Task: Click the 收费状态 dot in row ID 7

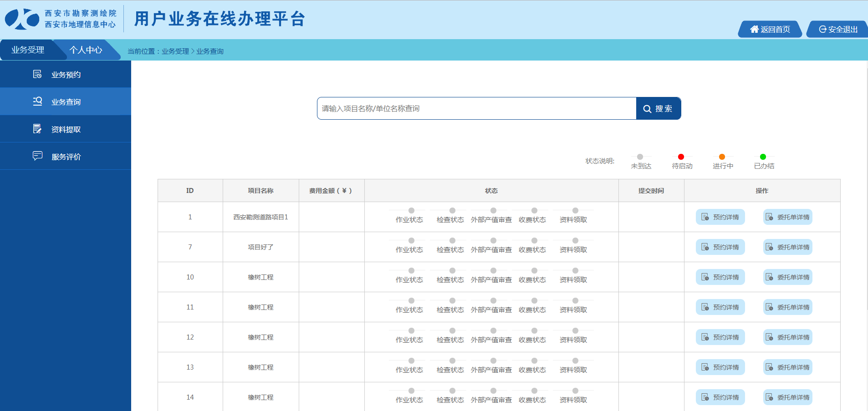Action: click(x=534, y=240)
